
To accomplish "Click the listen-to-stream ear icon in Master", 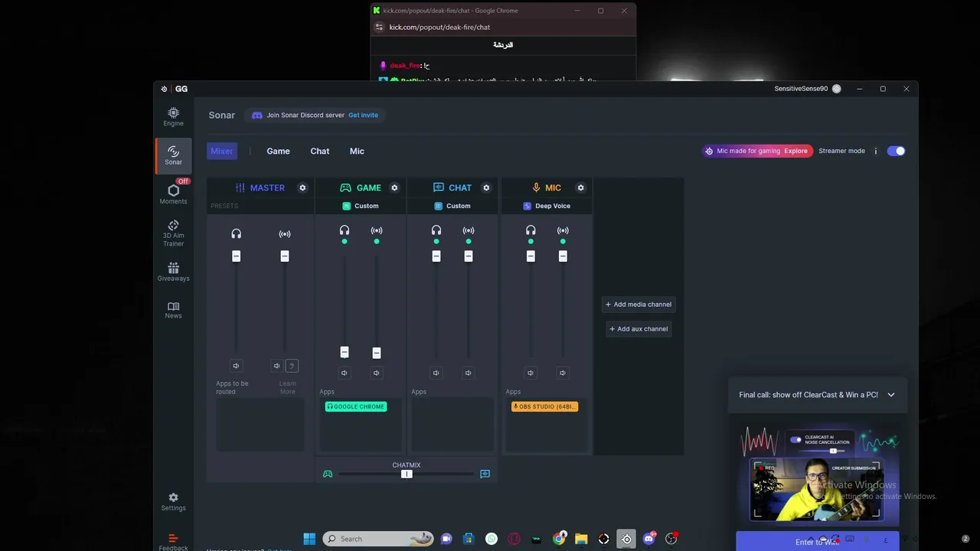I will point(292,366).
